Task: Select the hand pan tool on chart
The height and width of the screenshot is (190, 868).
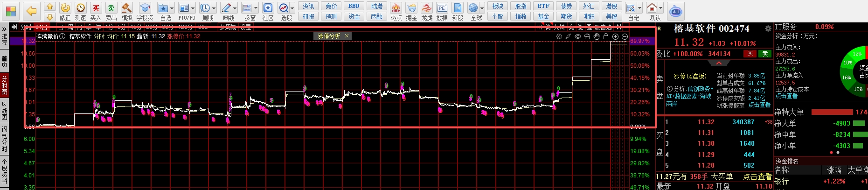Action: point(597,36)
